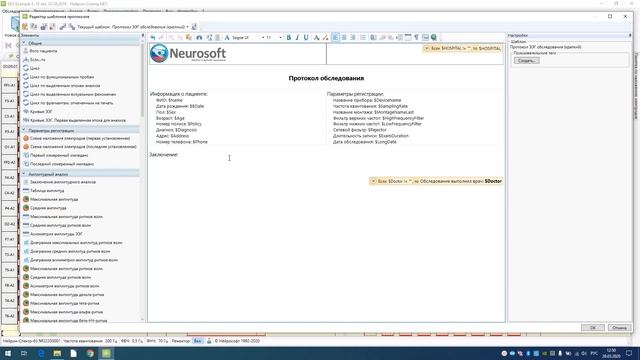
Task: Open Chrome from the taskbar
Action: tap(90, 353)
